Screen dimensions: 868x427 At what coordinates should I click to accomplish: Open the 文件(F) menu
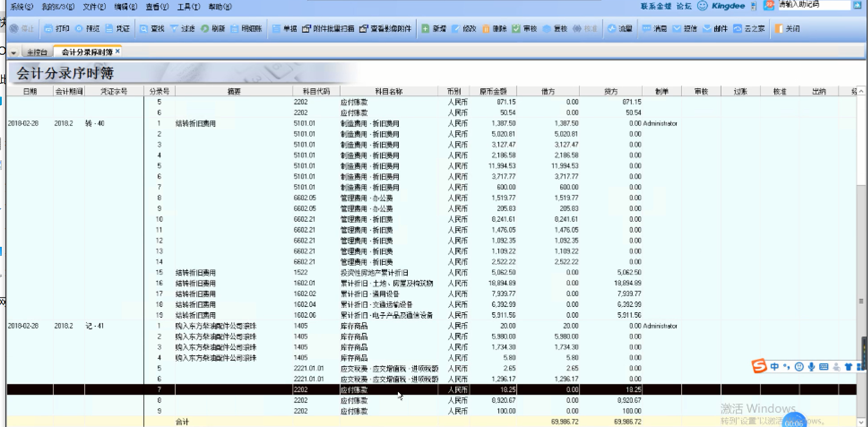coord(94,7)
